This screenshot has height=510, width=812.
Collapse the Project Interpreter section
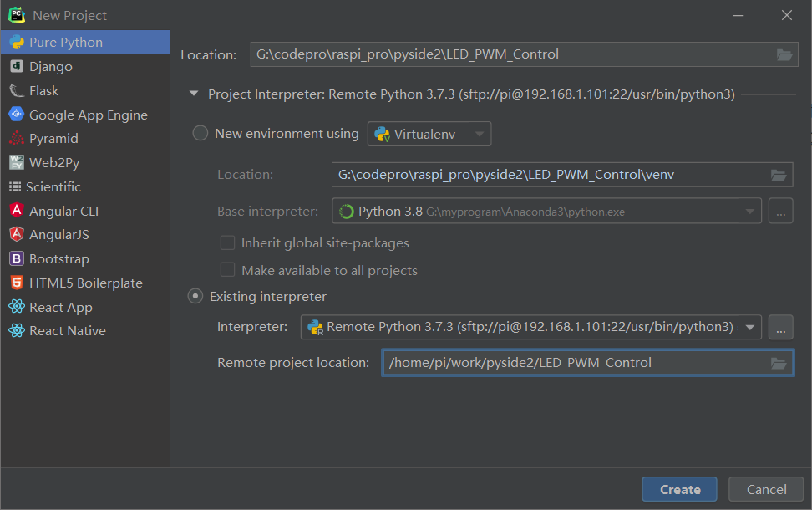tap(194, 94)
